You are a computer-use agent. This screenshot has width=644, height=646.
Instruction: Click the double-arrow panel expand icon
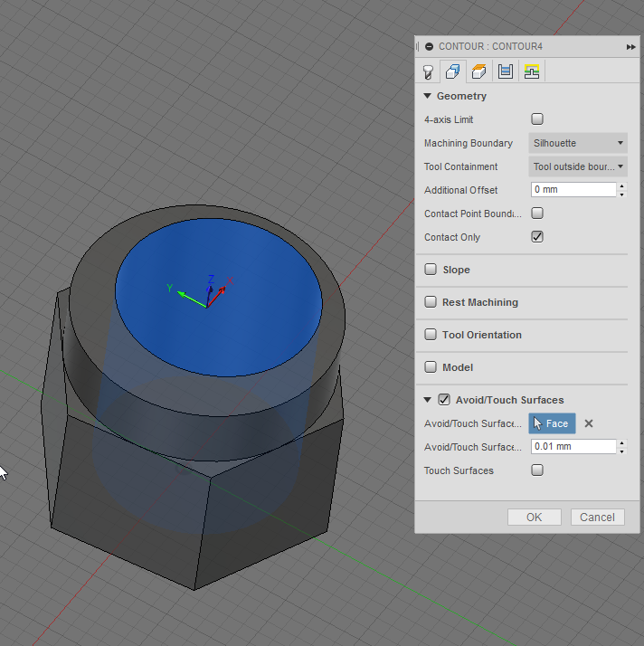click(630, 46)
